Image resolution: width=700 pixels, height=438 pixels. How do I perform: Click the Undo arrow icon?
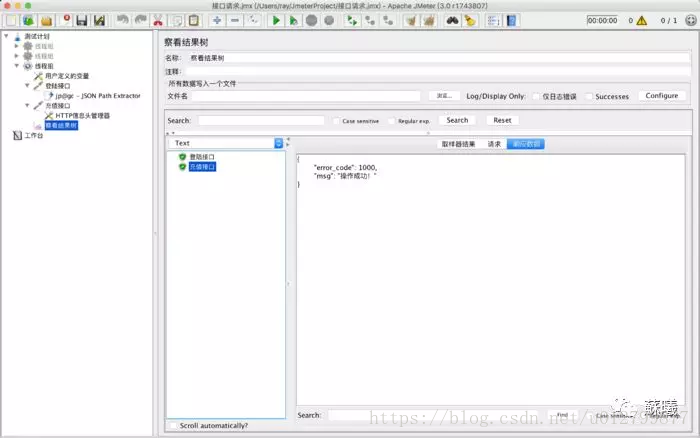[x=122, y=21]
